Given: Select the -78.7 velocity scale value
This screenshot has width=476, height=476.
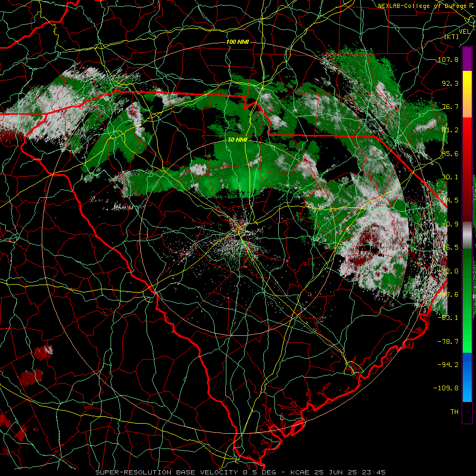Looking at the screenshot, I should (x=448, y=341).
